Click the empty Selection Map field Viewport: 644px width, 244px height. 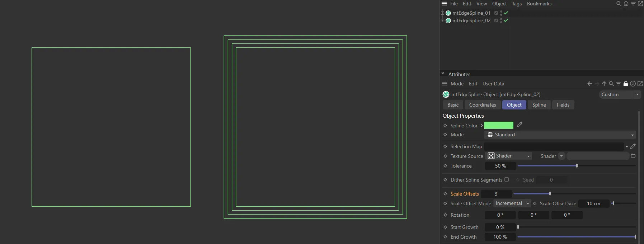(x=554, y=146)
